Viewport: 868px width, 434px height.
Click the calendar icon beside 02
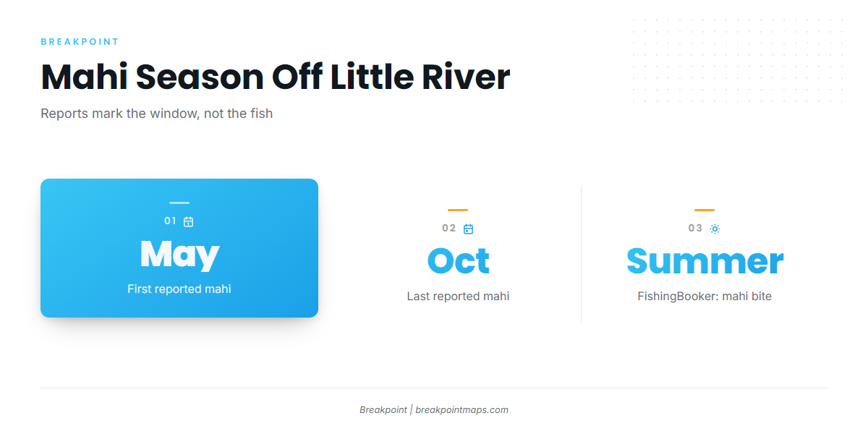tap(468, 229)
